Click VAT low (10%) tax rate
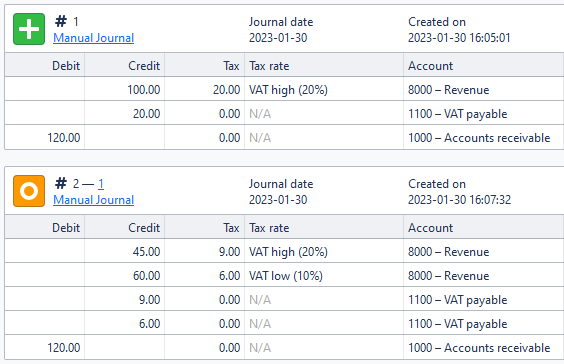Image resolution: width=564 pixels, height=364 pixels. point(286,276)
